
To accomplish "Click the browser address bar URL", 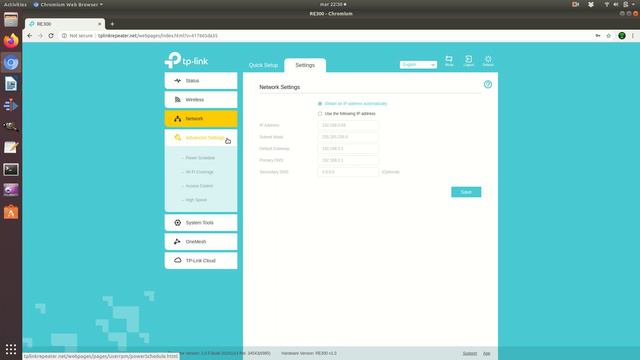I will click(x=158, y=36).
